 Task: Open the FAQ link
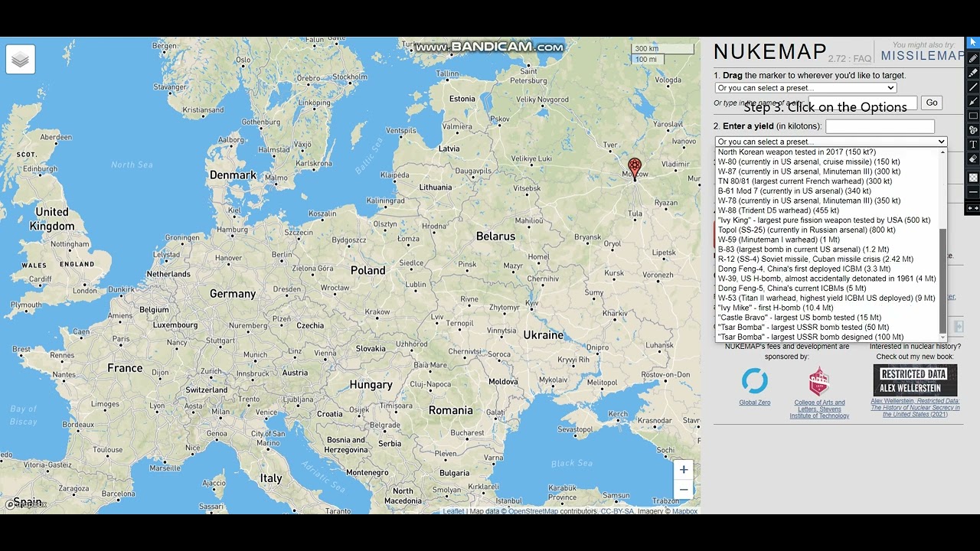click(x=862, y=59)
